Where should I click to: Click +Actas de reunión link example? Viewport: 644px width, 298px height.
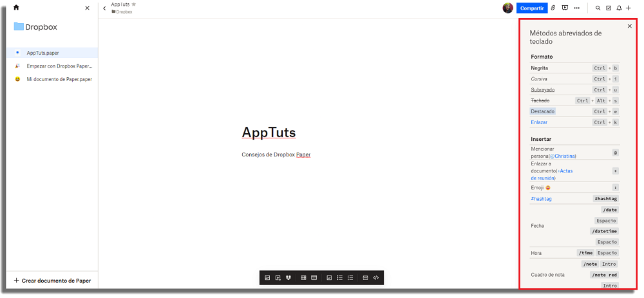(552, 174)
